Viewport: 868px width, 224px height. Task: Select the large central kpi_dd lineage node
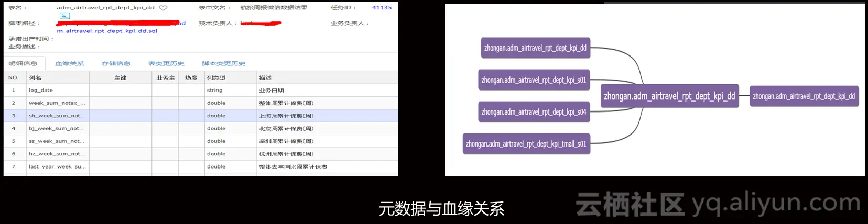point(669,96)
